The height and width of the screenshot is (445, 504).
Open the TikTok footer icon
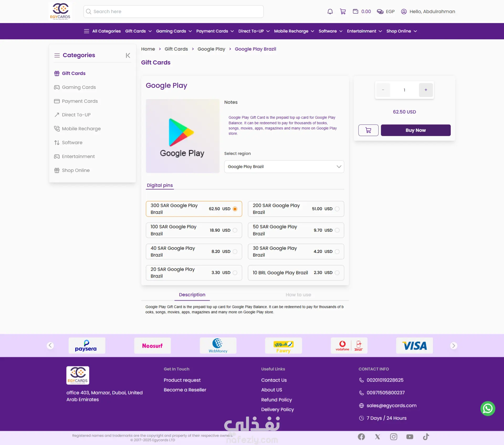[426, 437]
